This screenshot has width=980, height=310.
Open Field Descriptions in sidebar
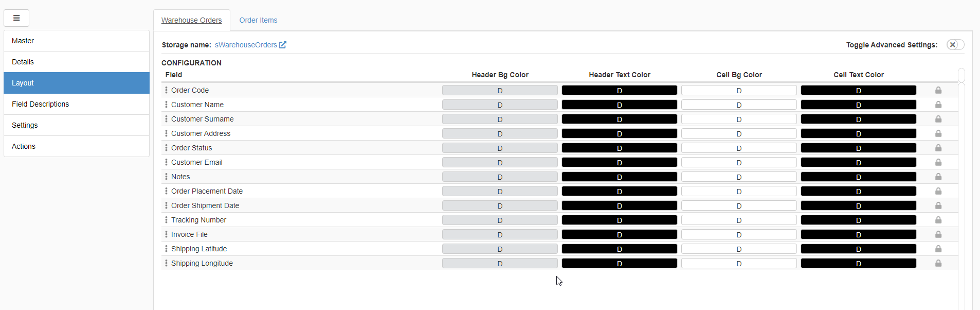point(76,104)
